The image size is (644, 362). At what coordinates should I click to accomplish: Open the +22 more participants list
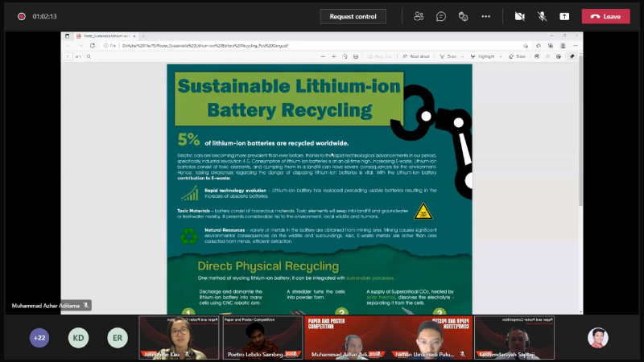coord(39,338)
